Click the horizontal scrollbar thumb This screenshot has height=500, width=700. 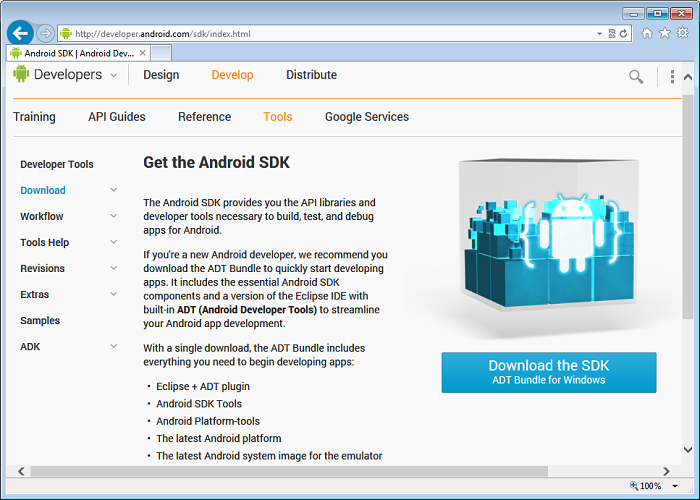[x=289, y=471]
